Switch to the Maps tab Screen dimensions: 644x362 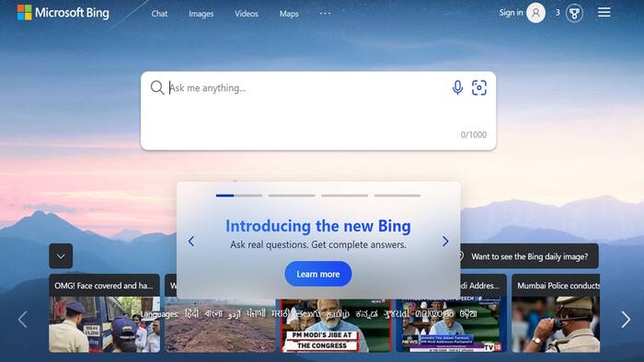(289, 14)
